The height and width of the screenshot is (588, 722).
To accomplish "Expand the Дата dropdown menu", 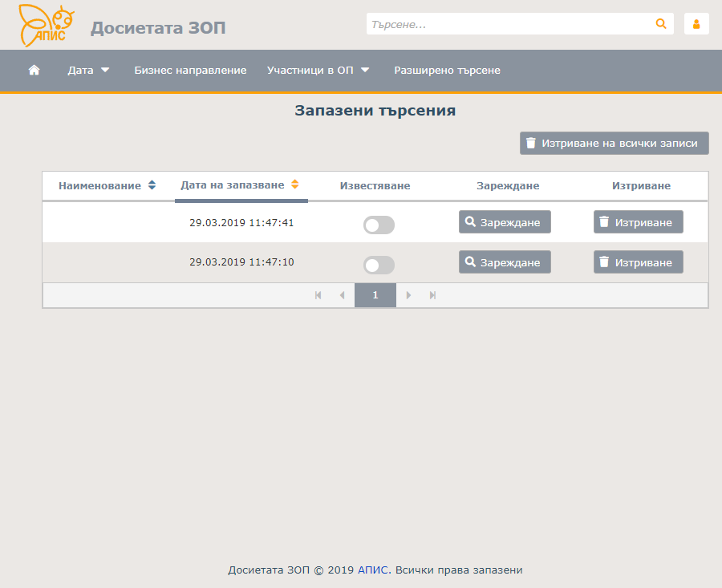I will pos(88,71).
